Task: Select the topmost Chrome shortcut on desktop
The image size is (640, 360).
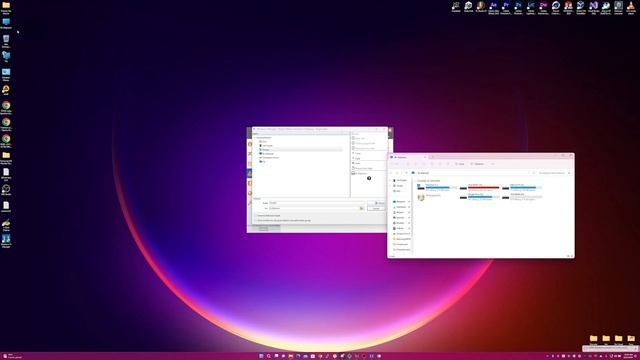Action: click(x=6, y=107)
